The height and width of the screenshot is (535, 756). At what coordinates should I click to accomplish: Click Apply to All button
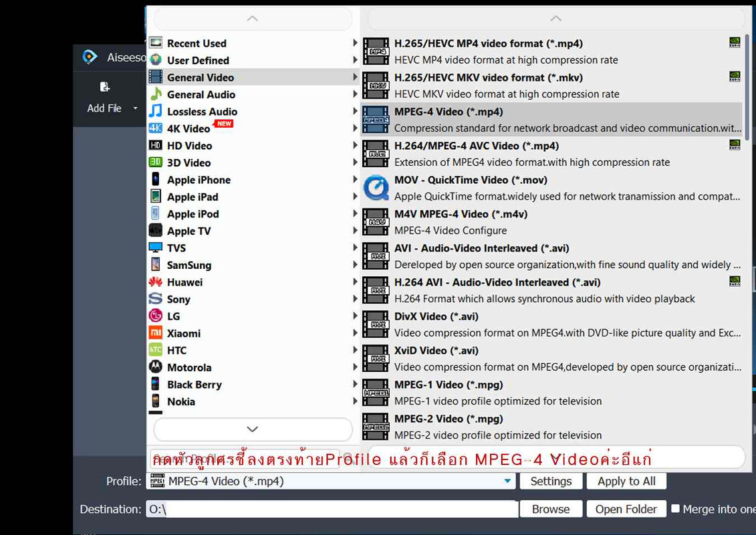pos(626,481)
